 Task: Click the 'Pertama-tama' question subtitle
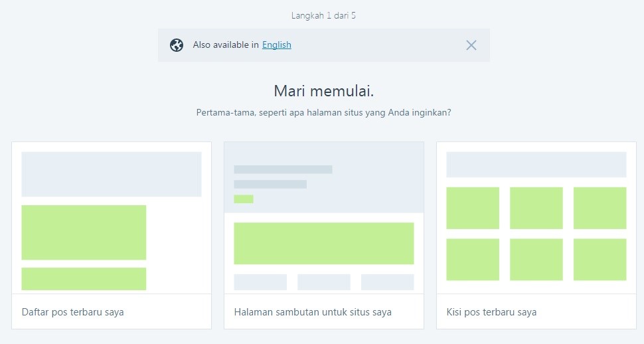323,113
